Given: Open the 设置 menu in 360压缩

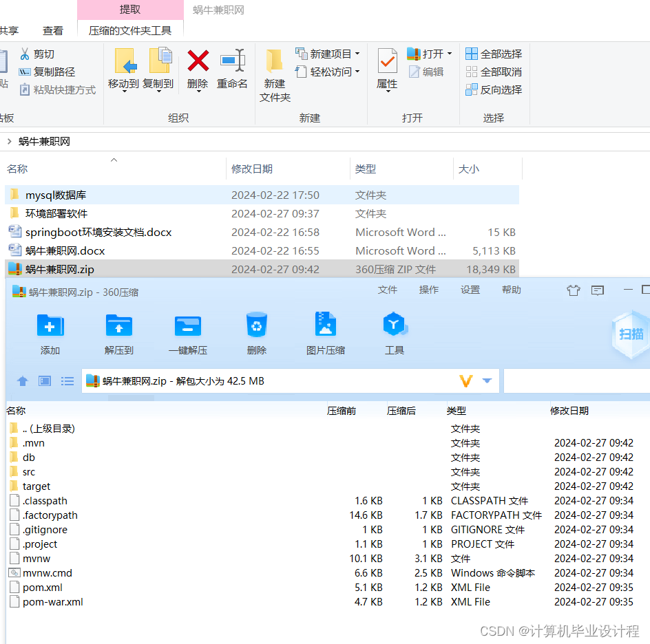Looking at the screenshot, I should tap(470, 290).
